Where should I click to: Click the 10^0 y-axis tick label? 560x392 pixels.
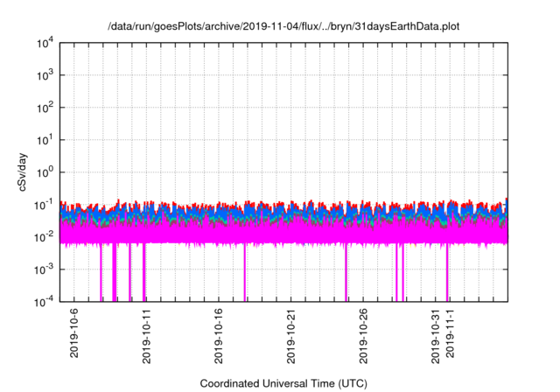tap(45, 172)
